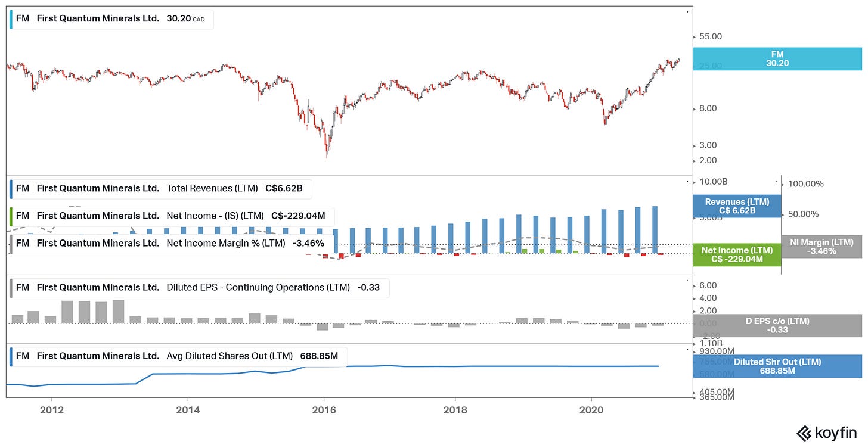Click the 2.00 value on price axis
Screen dimensions: 868x448
[708, 160]
